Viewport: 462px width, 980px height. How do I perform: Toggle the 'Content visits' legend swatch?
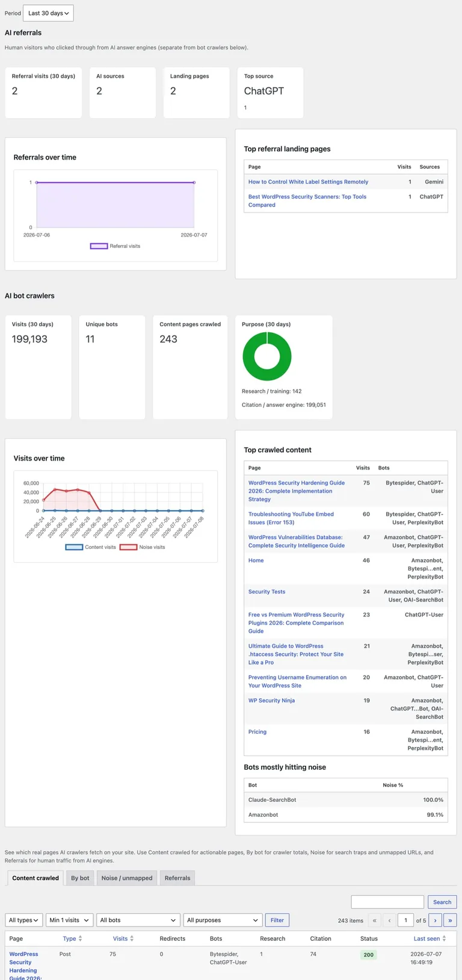(x=74, y=547)
